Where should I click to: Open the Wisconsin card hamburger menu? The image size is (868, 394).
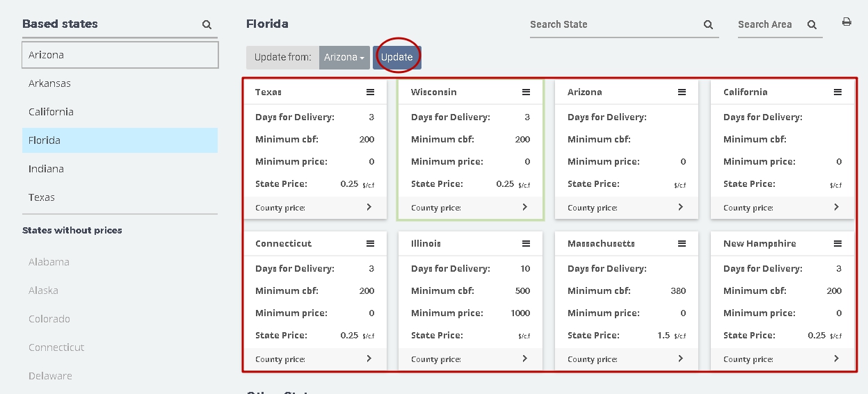coord(526,92)
